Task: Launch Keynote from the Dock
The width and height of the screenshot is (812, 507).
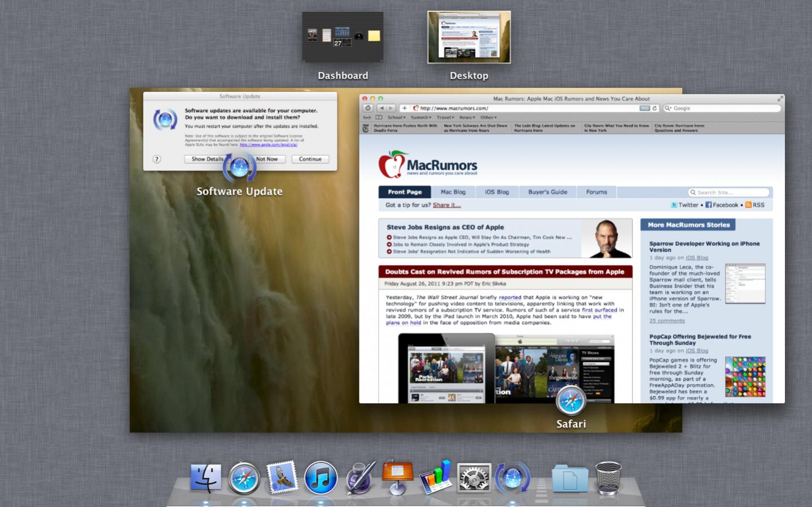Action: point(397,478)
